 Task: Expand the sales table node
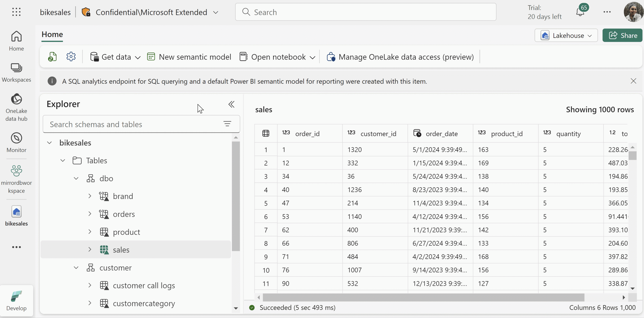click(x=90, y=250)
